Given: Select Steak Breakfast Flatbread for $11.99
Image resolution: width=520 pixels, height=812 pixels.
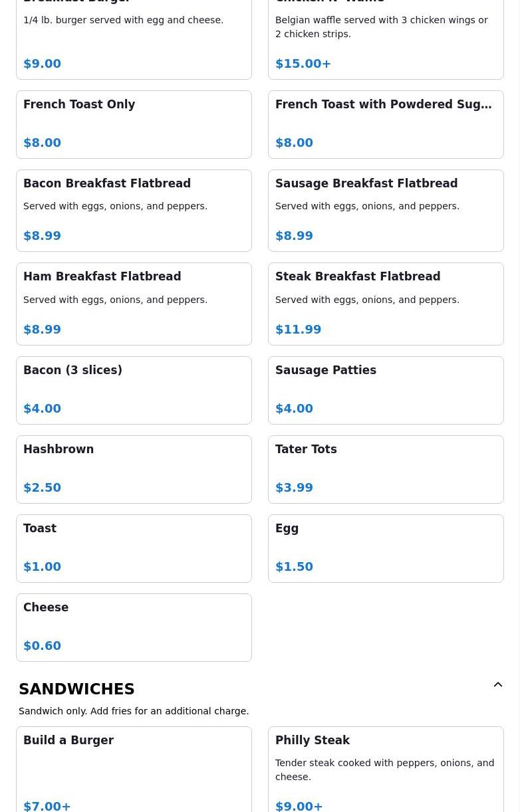Looking at the screenshot, I should (386, 304).
